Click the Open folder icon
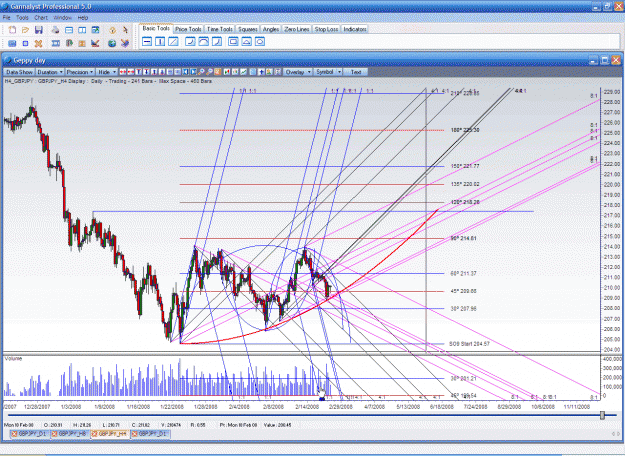Image resolution: width=625 pixels, height=456 pixels. pos(26,29)
